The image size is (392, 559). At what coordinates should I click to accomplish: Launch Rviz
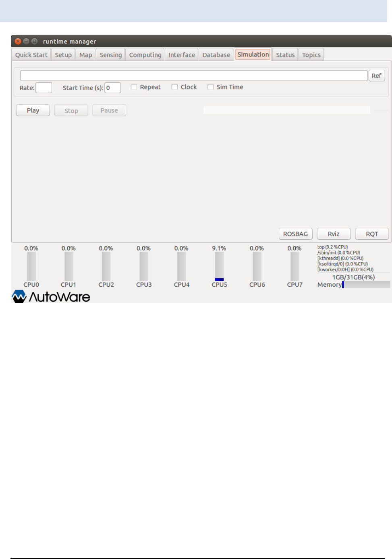coord(334,234)
